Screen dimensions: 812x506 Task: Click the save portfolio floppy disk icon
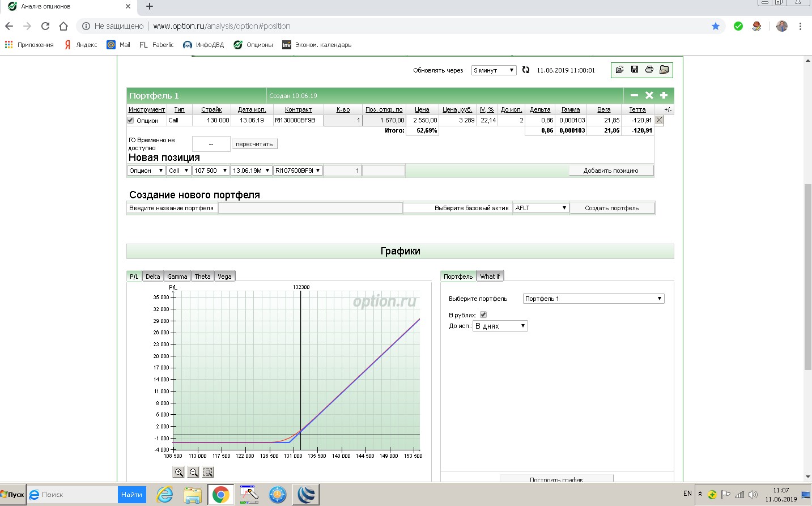coord(635,70)
